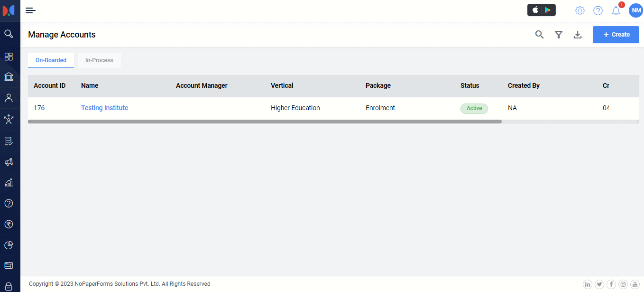Open the card/window icon in sidebar

(9, 265)
